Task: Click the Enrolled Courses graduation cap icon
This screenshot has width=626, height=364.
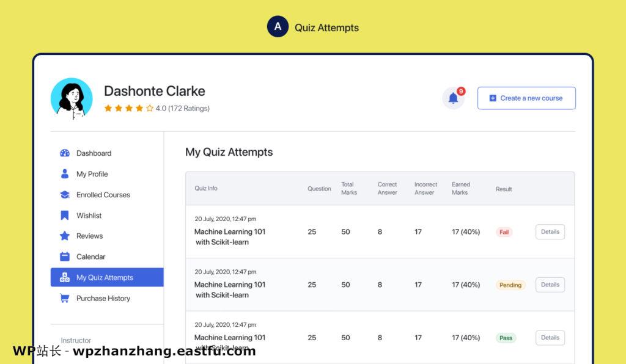Action: [x=64, y=195]
